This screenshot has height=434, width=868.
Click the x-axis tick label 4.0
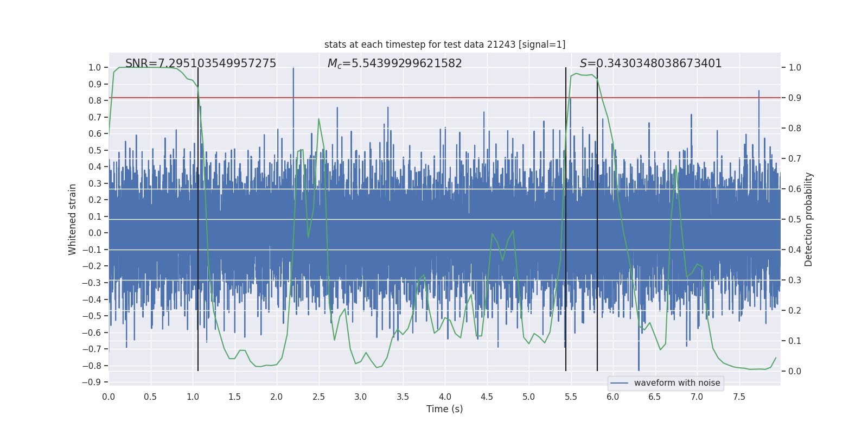(445, 397)
